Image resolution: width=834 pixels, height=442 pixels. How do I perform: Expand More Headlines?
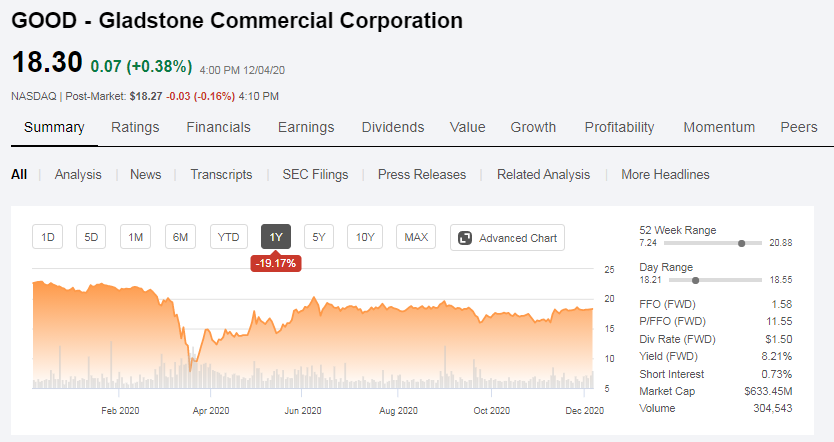[x=665, y=174]
